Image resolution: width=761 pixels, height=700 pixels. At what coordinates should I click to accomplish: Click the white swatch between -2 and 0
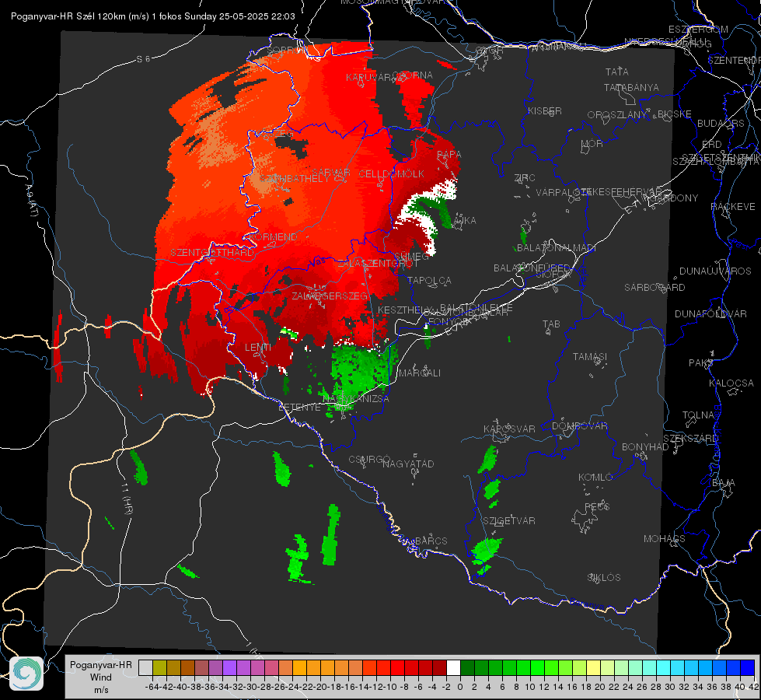pos(453,667)
